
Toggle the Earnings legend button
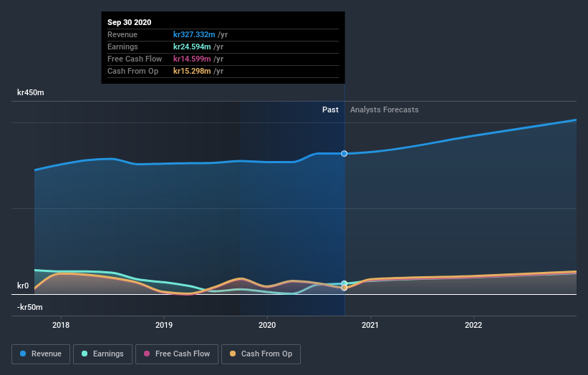click(102, 354)
